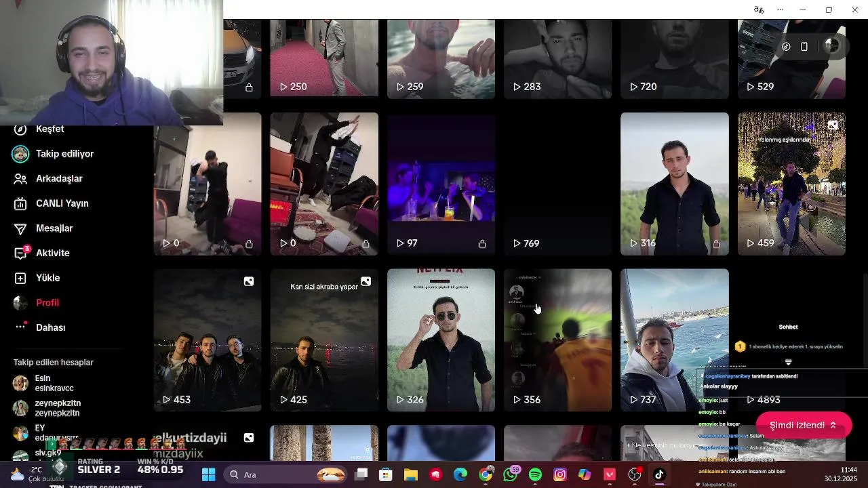868x488 pixels.
Task: Click lock icon on 97-view video
Action: tap(482, 243)
